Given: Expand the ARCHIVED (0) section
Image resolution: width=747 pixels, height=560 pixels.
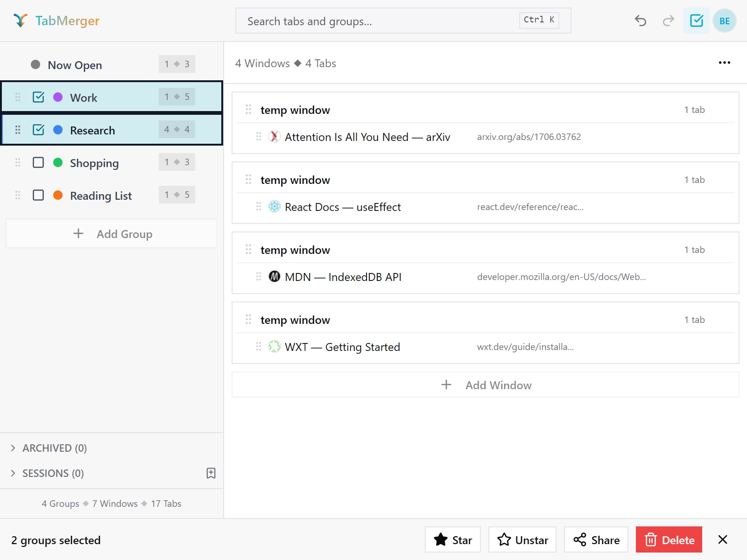Looking at the screenshot, I should 49,448.
